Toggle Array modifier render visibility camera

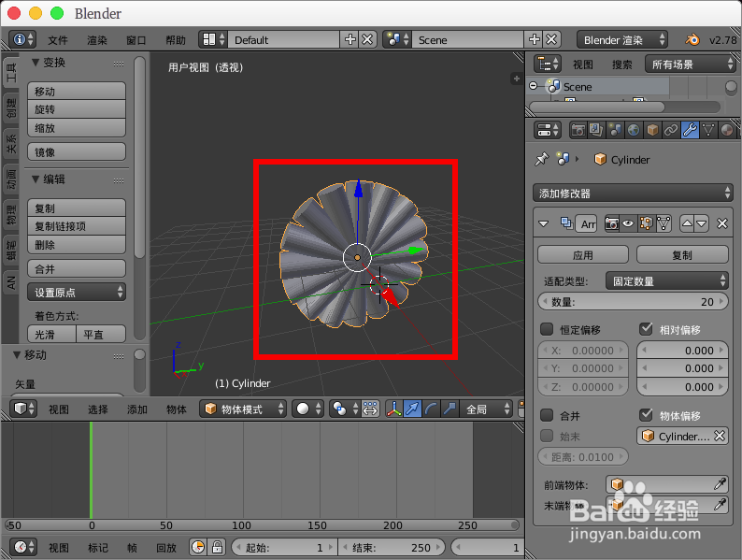[612, 223]
